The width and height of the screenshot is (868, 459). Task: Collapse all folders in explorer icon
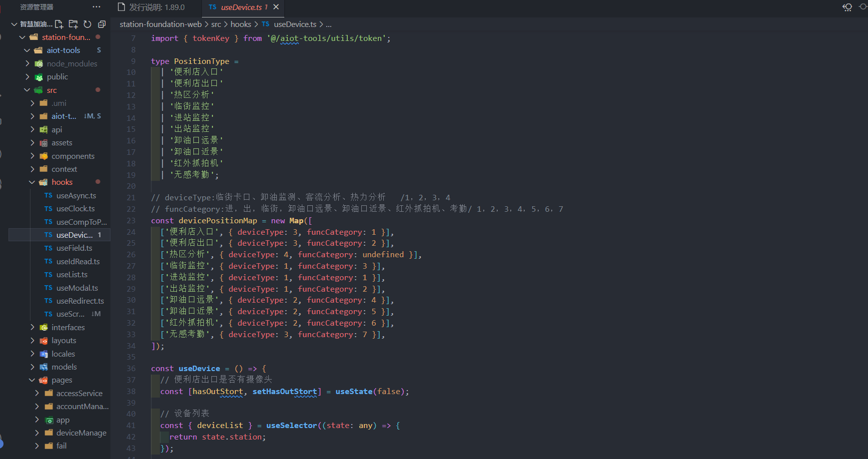pos(102,24)
